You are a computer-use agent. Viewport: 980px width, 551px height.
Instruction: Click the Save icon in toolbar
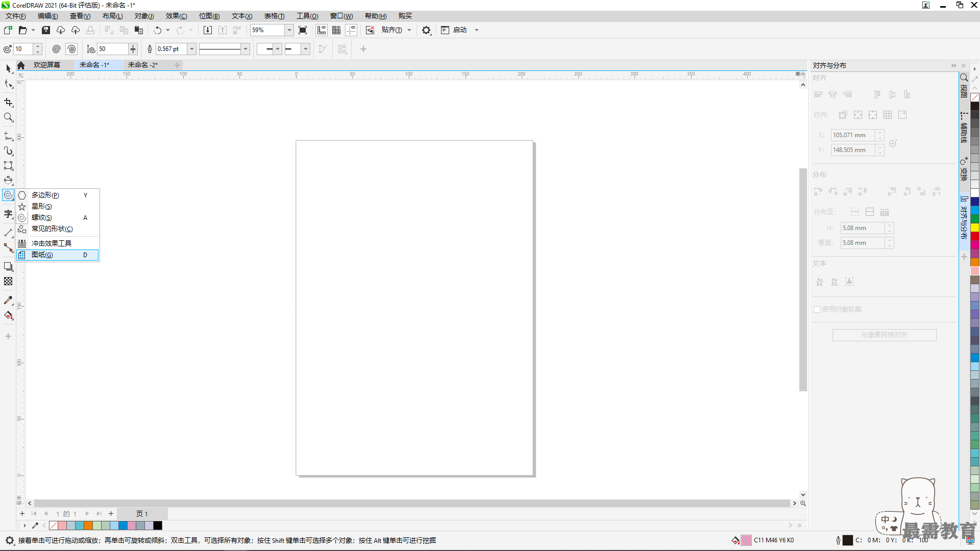(46, 30)
